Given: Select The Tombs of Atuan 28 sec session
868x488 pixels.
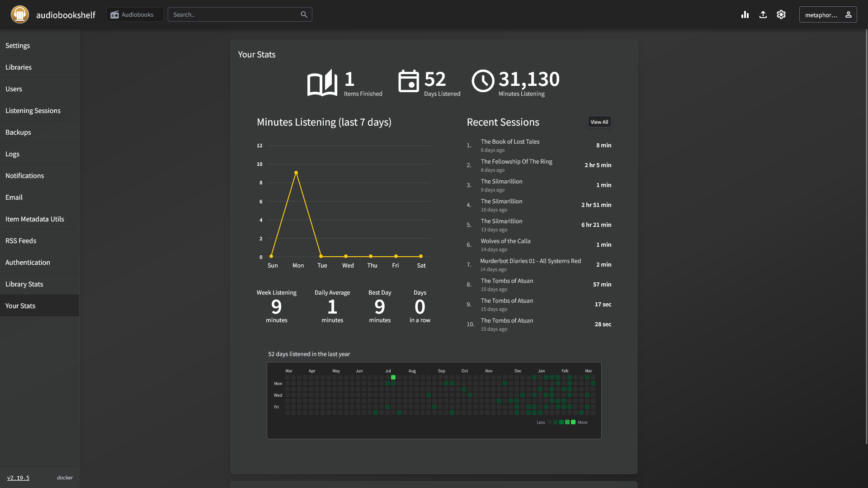Looking at the screenshot, I should pyautogui.click(x=539, y=324).
